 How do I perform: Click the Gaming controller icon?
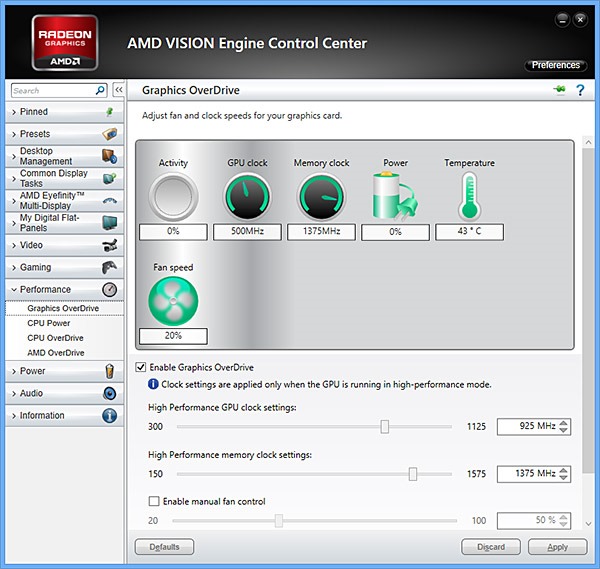(x=110, y=267)
